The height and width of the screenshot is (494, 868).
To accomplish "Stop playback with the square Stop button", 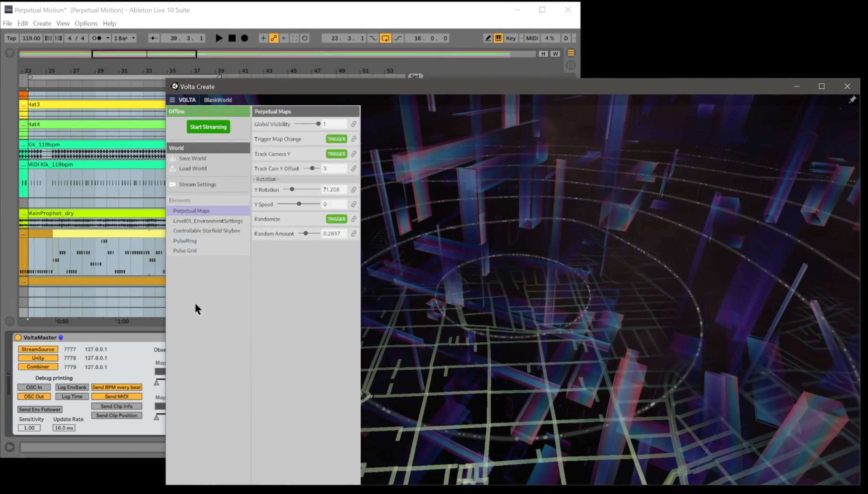I will click(232, 38).
